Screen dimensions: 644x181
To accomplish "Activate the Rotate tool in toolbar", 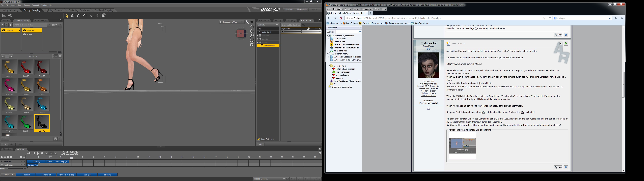I will click(x=79, y=16).
